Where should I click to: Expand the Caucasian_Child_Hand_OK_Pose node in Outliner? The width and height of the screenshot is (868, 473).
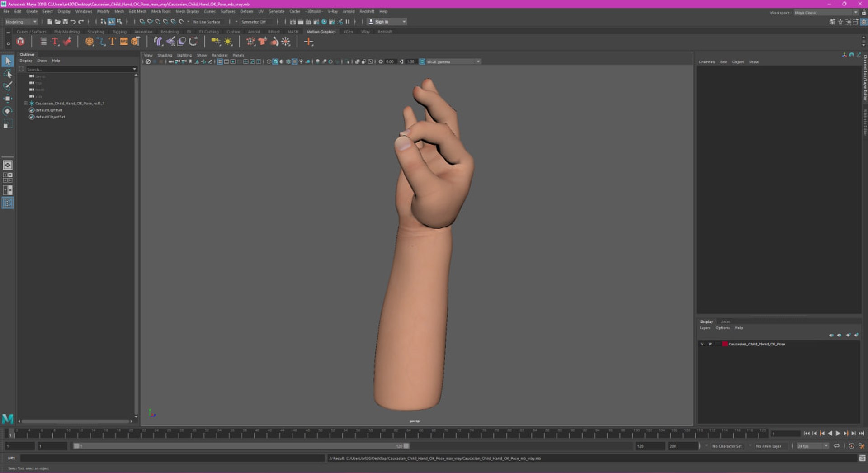tap(25, 103)
